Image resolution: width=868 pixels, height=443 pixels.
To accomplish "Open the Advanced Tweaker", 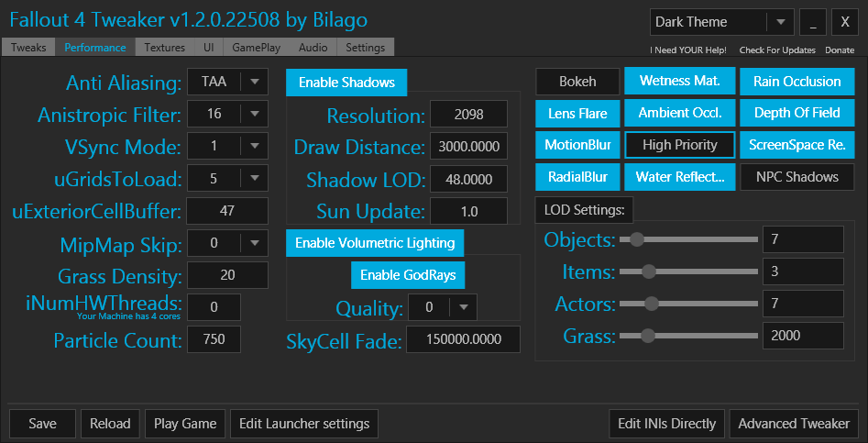I will pyautogui.click(x=794, y=424).
